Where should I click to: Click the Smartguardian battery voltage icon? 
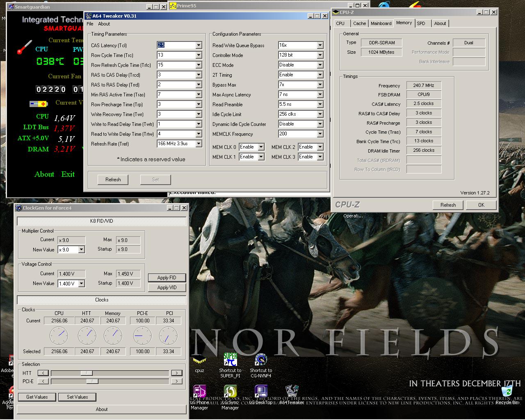tap(39, 104)
